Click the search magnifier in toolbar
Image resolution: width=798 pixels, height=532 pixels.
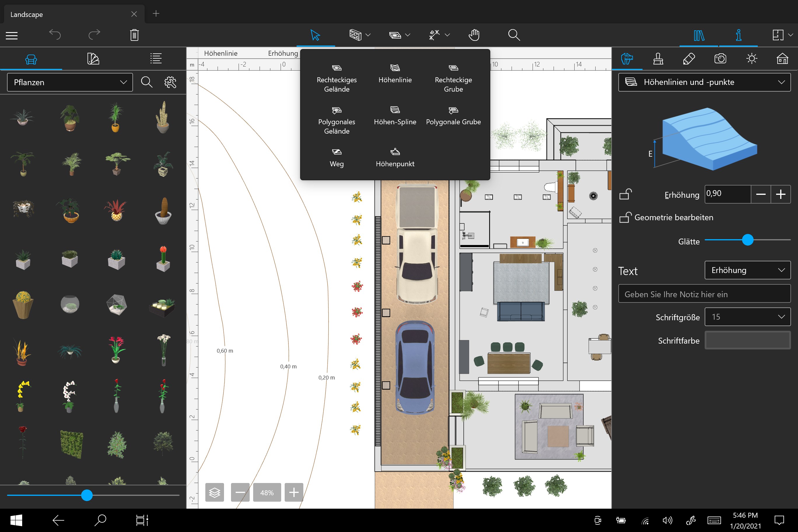(x=514, y=35)
